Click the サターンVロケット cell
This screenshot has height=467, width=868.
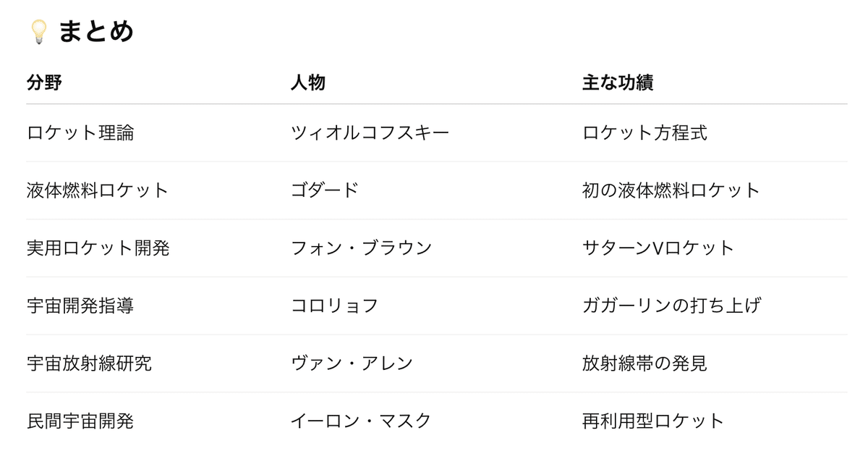point(658,248)
